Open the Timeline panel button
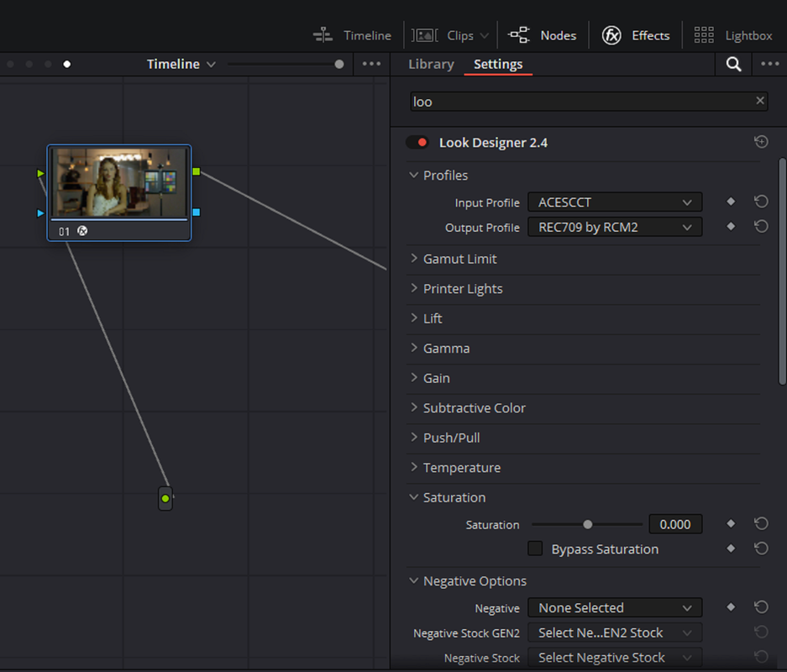This screenshot has width=787, height=672. [352, 35]
